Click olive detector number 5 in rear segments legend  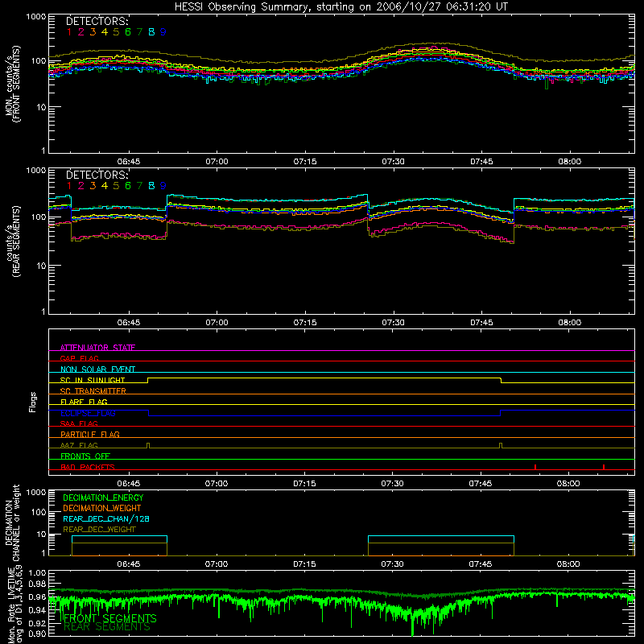116,186
